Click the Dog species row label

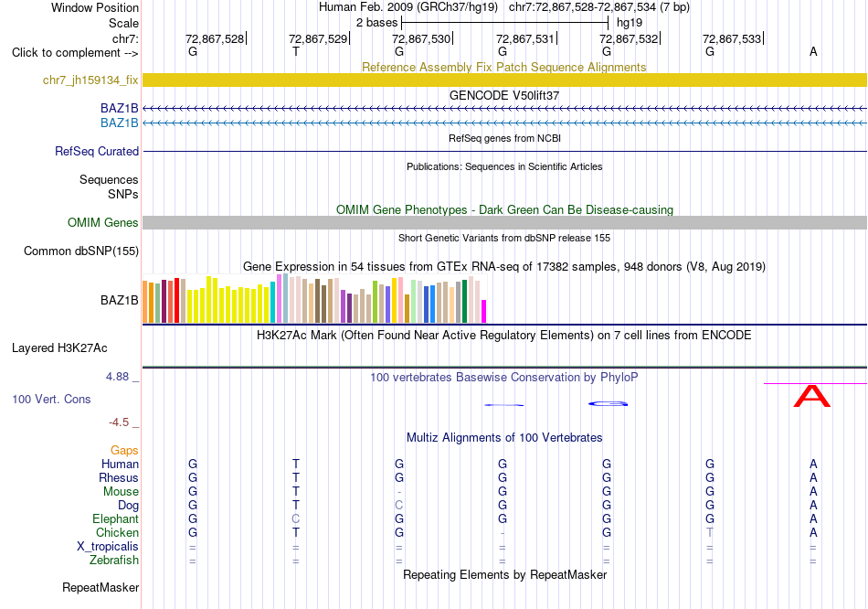click(x=128, y=505)
